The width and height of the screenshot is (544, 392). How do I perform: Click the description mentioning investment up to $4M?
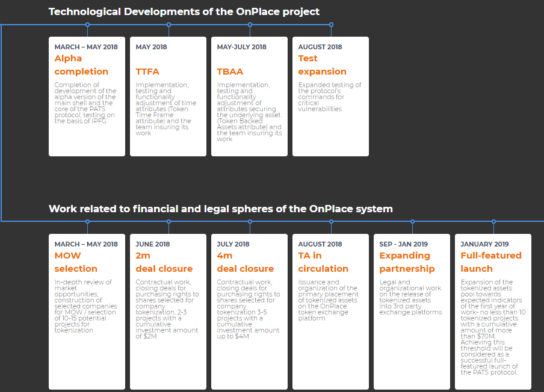tap(249, 309)
